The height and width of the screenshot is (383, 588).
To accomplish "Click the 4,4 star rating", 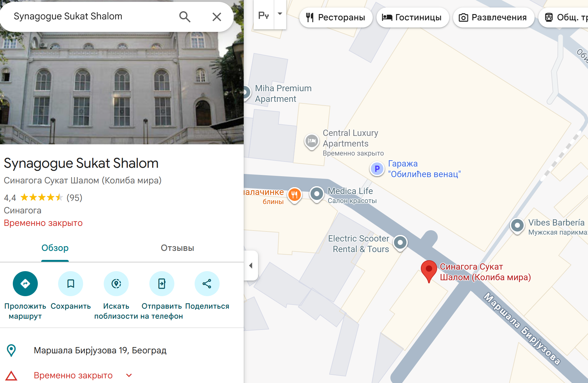I will pos(33,198).
